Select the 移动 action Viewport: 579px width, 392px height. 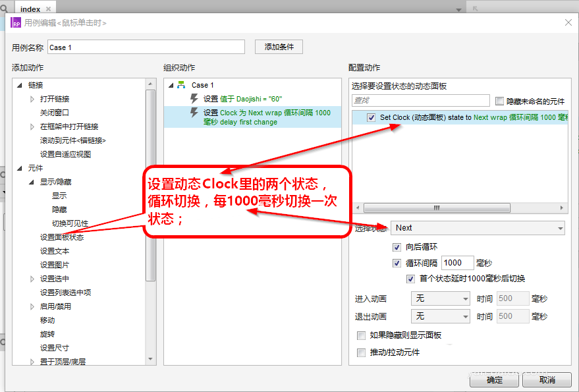point(47,320)
